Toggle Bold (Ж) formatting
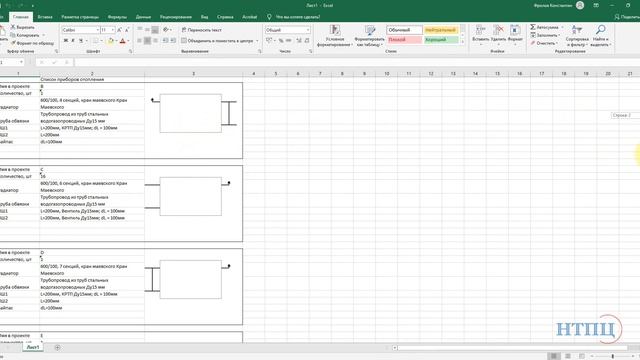 [66, 40]
